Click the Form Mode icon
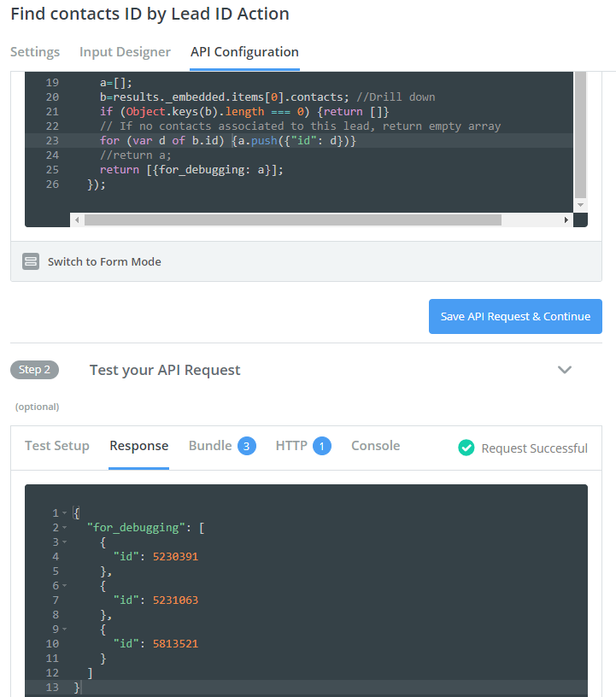 [31, 262]
